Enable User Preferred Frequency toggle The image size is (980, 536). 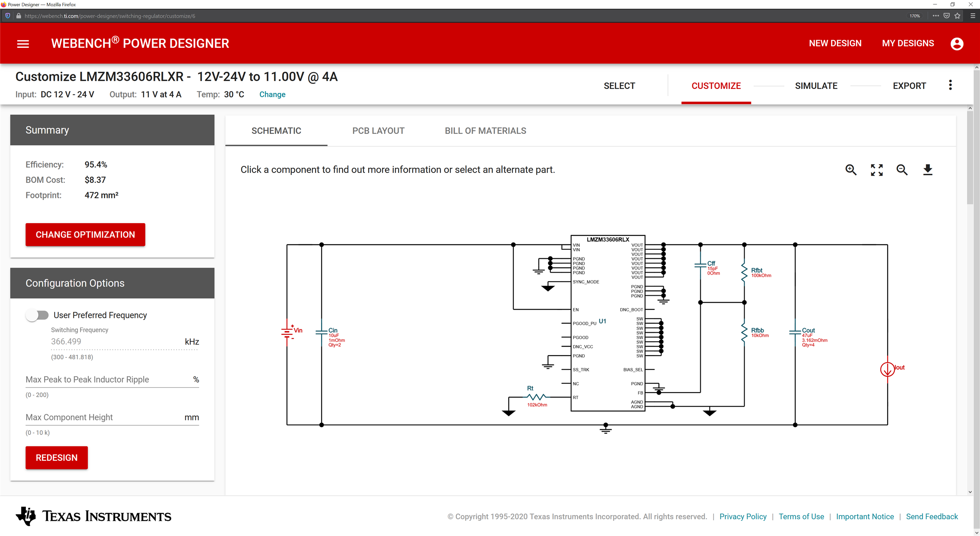[37, 315]
